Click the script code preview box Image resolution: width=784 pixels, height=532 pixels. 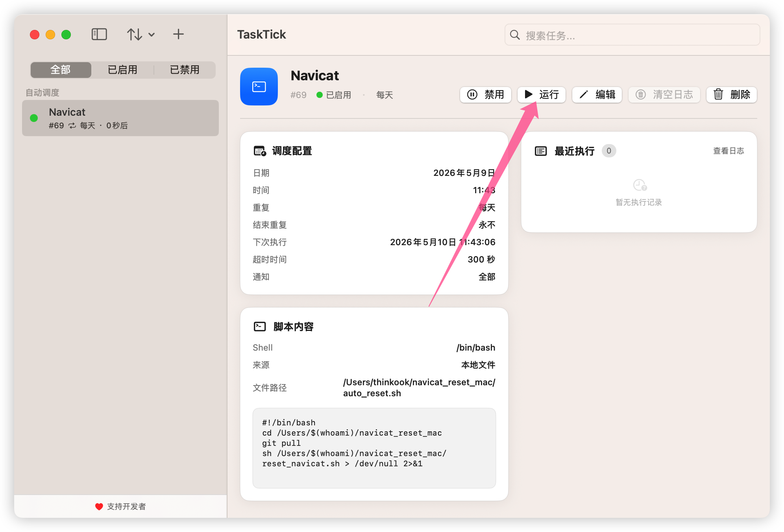click(x=374, y=448)
